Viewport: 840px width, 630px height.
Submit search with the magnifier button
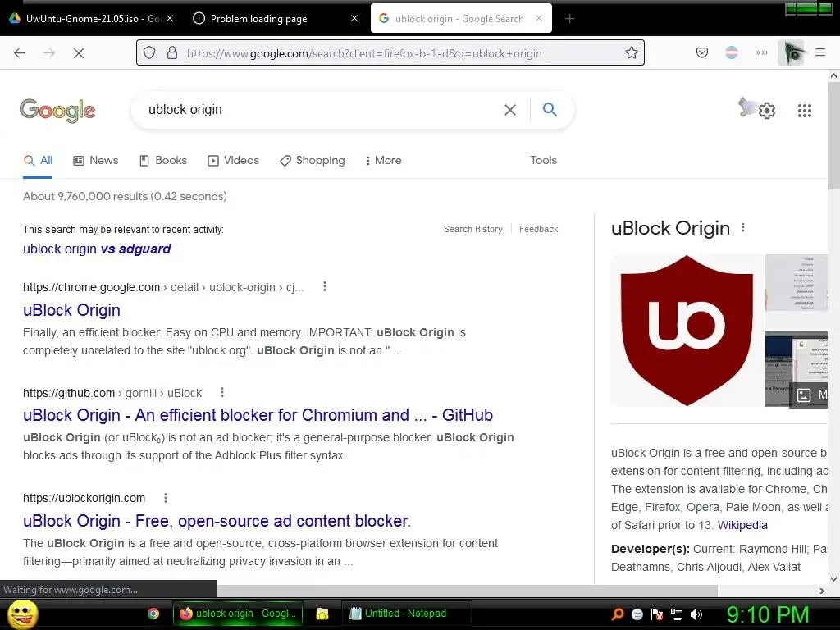point(550,109)
